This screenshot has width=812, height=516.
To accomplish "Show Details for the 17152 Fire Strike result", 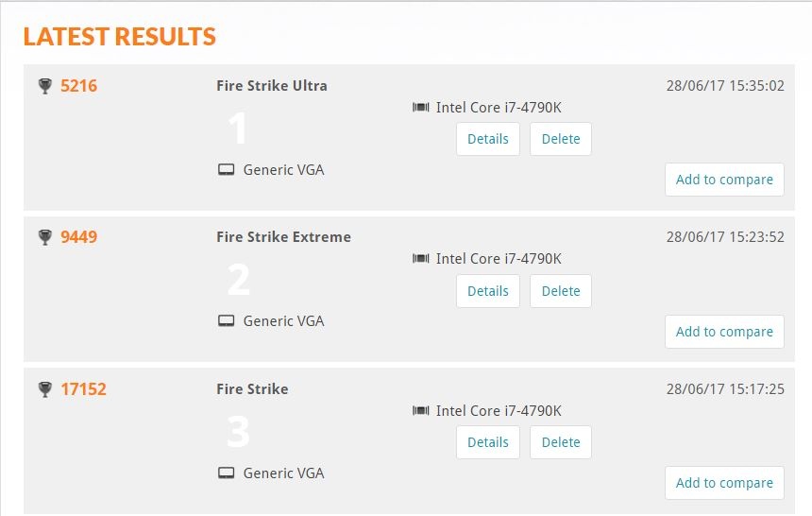I will pyautogui.click(x=488, y=442).
